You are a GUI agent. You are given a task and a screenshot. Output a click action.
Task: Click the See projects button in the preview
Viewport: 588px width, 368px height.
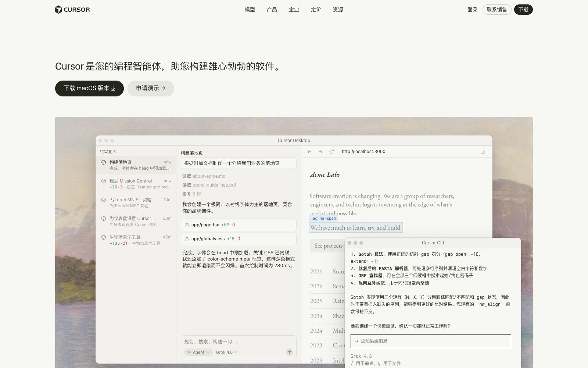pyautogui.click(x=327, y=246)
